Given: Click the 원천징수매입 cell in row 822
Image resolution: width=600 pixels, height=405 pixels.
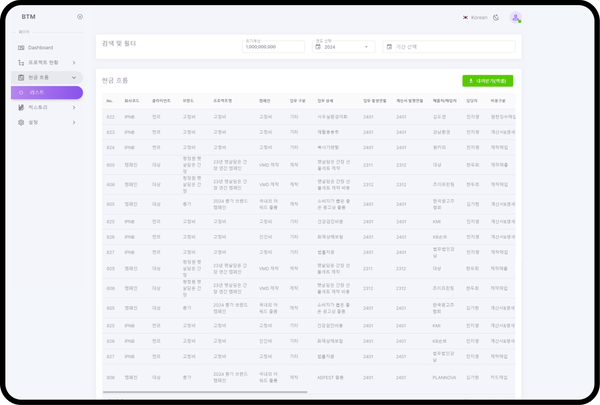Looking at the screenshot, I should pos(503,117).
